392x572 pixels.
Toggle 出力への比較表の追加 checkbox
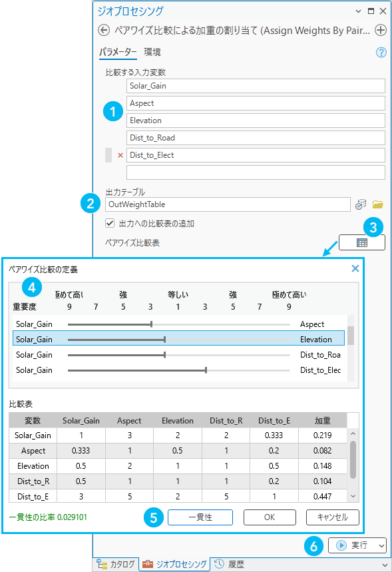coord(110,223)
